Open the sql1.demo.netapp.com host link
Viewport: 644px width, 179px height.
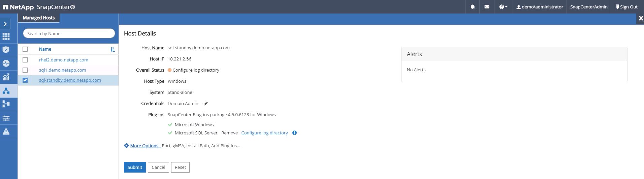(63, 70)
